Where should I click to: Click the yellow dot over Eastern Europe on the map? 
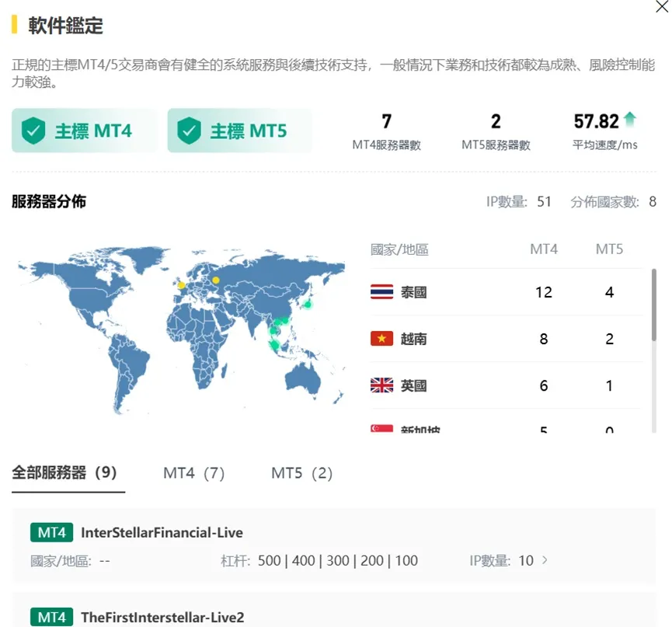click(215, 280)
